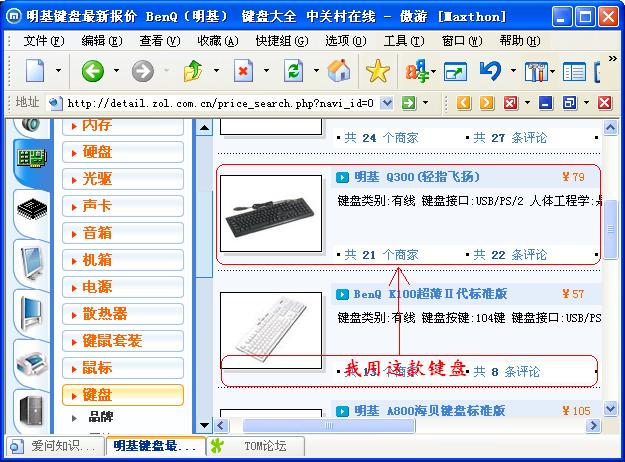Open the 文件(F) menu
The height and width of the screenshot is (462, 625).
click(x=44, y=41)
